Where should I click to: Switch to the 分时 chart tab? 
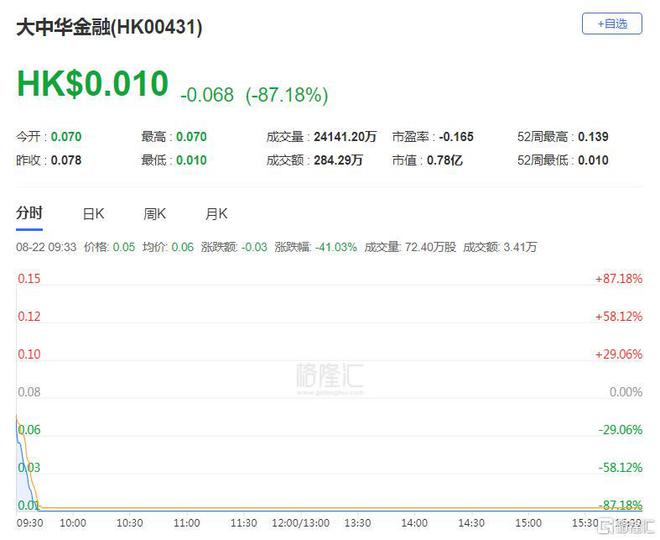pos(29,213)
